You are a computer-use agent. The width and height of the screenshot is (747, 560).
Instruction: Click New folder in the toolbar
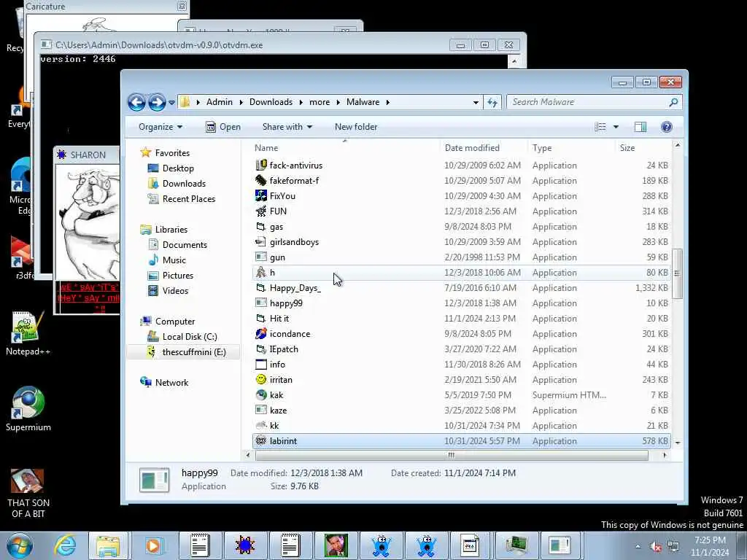click(x=356, y=127)
